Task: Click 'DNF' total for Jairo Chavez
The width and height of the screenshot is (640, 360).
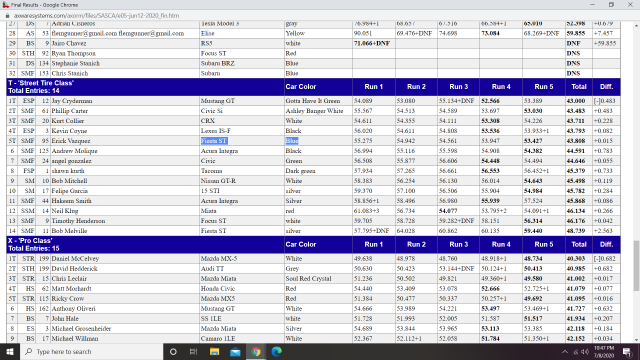Action: tap(573, 43)
